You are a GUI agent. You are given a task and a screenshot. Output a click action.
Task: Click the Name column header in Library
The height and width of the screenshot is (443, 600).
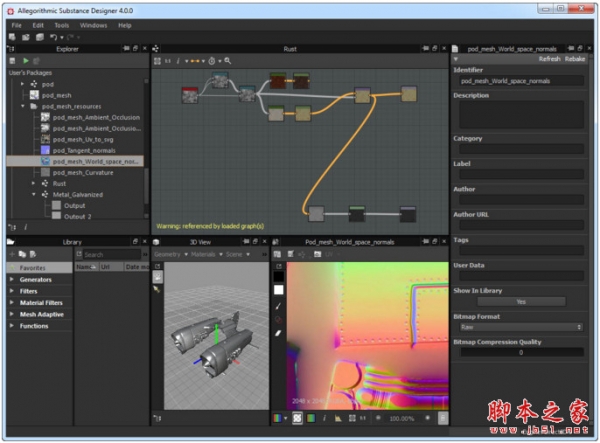coord(86,267)
